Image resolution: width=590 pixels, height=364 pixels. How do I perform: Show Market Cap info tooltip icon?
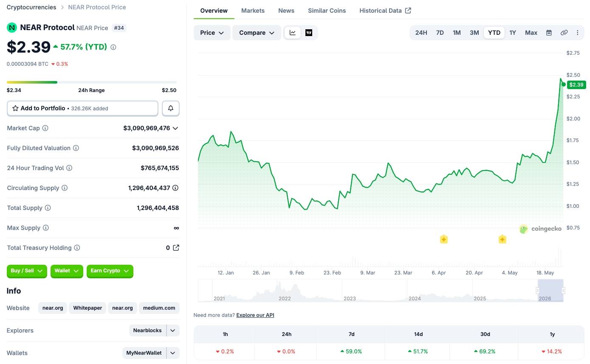45,128
